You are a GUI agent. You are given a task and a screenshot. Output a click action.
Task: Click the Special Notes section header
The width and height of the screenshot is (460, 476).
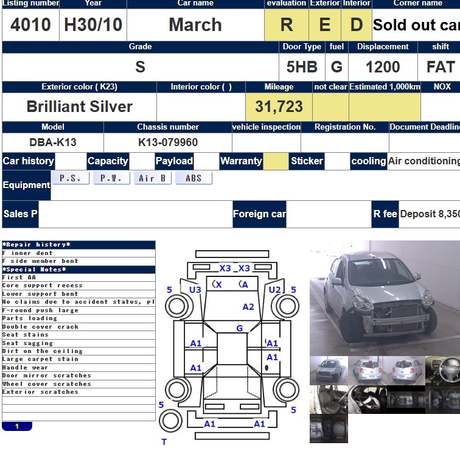(78, 270)
